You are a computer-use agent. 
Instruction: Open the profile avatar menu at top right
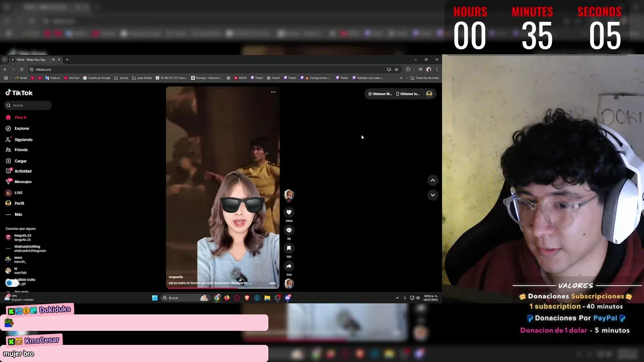coord(429,94)
